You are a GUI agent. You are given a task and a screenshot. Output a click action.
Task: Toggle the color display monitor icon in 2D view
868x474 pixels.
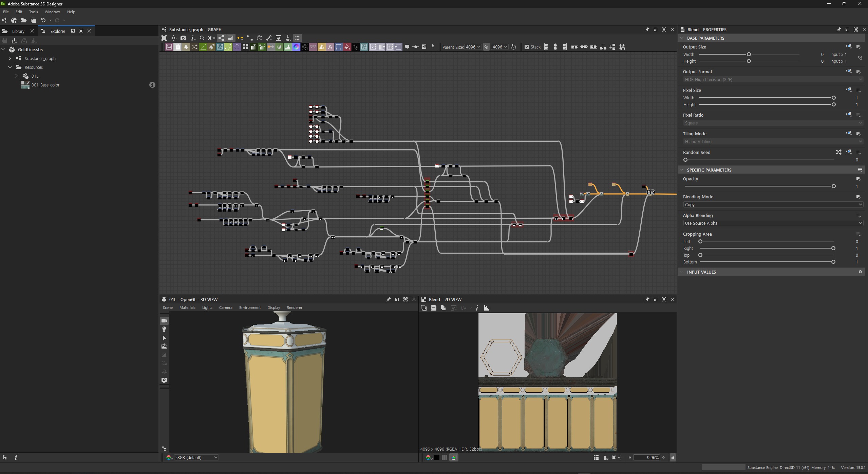(454, 457)
